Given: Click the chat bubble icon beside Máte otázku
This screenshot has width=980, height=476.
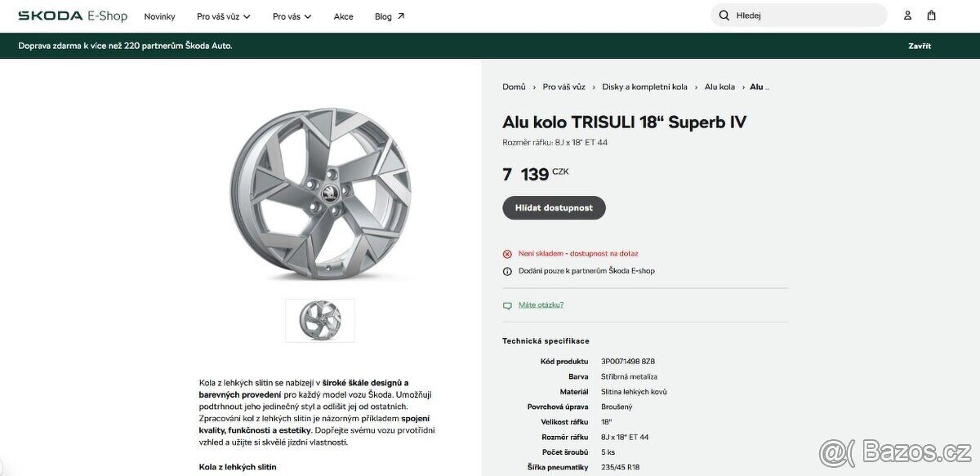Looking at the screenshot, I should [x=508, y=305].
